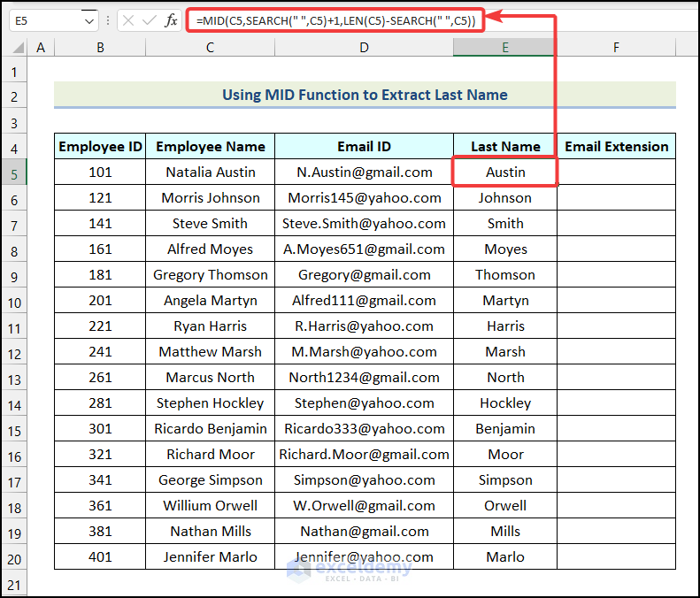Click the 'Email Extension' header cell

point(616,146)
